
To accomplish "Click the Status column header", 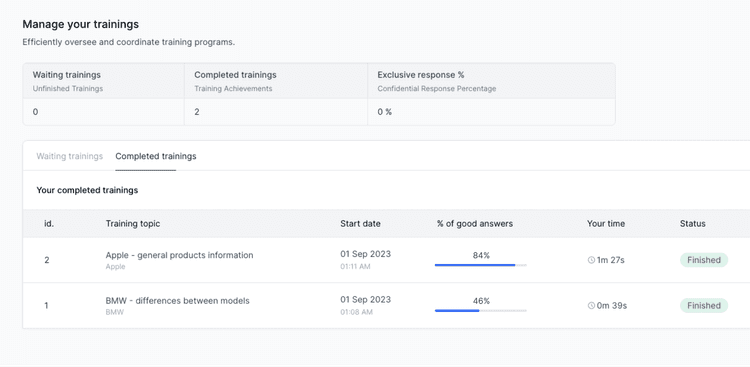I will click(x=693, y=224).
